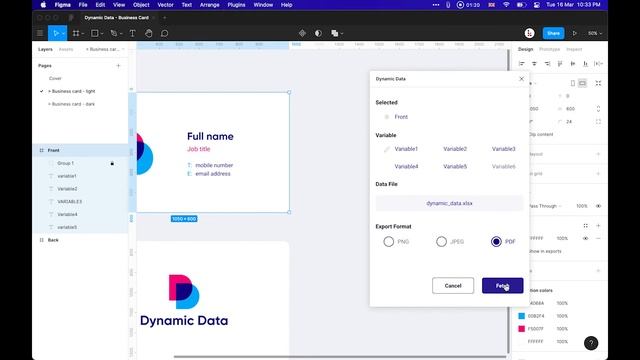Open the Pass Through blend mode dropdown
Screen dimensions: 640x360
coord(545,206)
